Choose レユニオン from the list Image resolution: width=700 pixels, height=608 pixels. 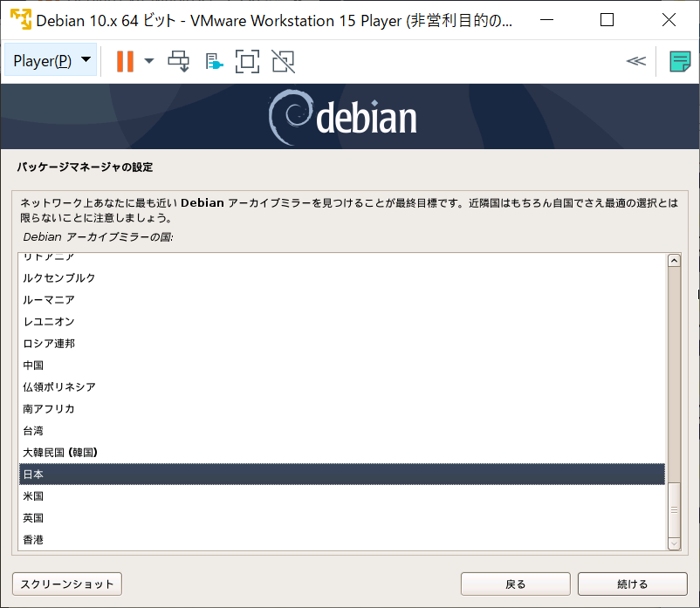point(342,322)
